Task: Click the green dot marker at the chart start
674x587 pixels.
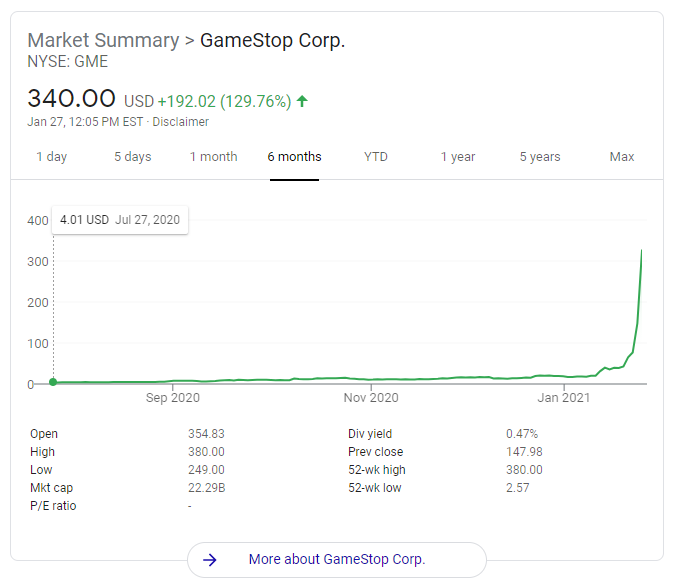Action: 53,382
